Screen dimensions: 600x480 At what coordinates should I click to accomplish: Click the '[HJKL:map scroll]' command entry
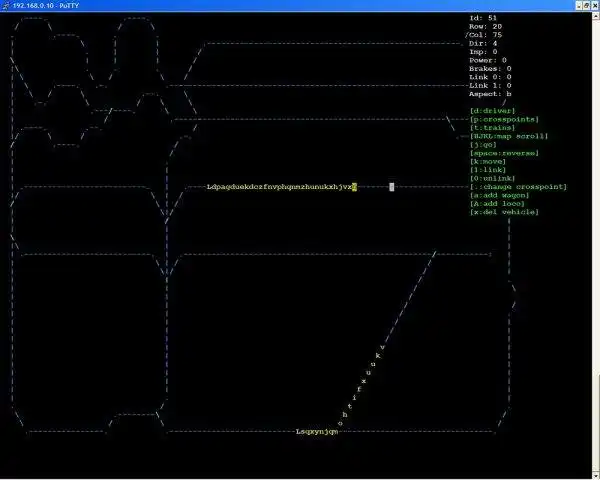pyautogui.click(x=509, y=136)
